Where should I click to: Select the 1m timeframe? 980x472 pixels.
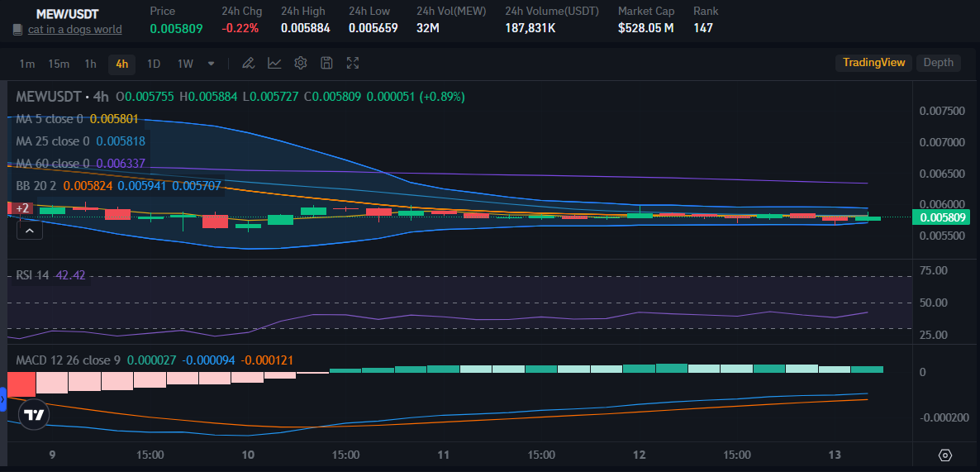click(27, 63)
